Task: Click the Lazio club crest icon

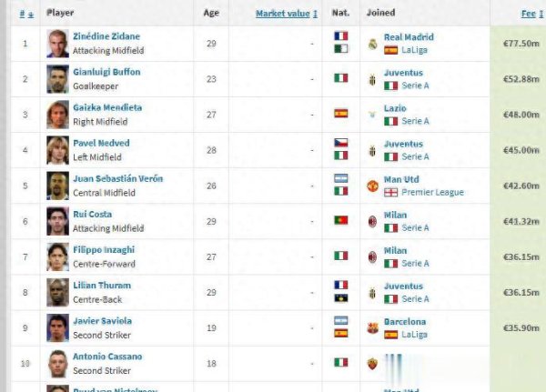Action: [x=372, y=114]
